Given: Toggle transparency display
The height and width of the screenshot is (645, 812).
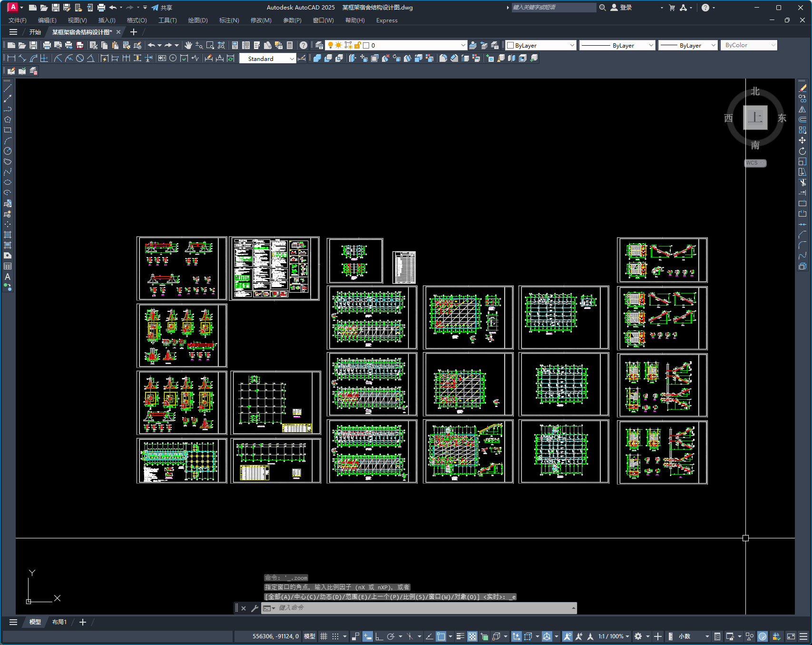Looking at the screenshot, I should pos(472,636).
